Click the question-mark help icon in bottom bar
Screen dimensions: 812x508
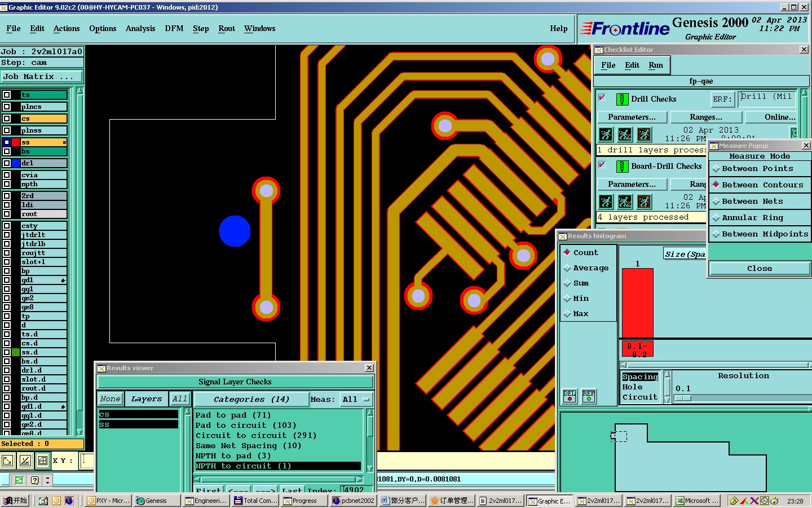tap(35, 480)
